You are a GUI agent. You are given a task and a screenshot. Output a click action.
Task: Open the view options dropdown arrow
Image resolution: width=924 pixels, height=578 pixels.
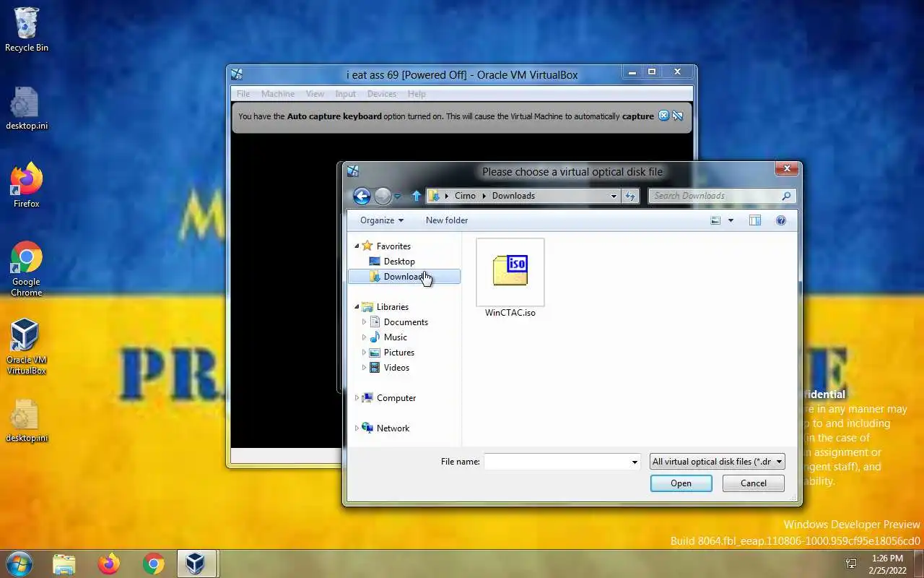coord(731,220)
